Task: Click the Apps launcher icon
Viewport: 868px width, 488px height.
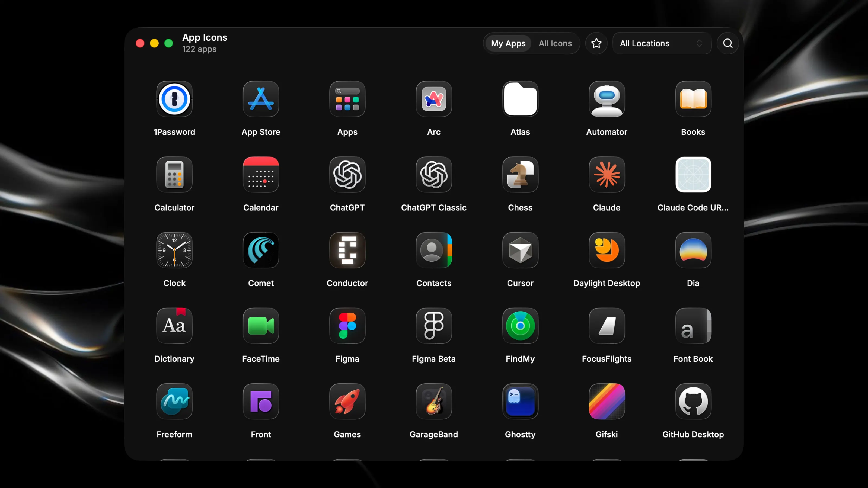Action: pyautogui.click(x=347, y=99)
